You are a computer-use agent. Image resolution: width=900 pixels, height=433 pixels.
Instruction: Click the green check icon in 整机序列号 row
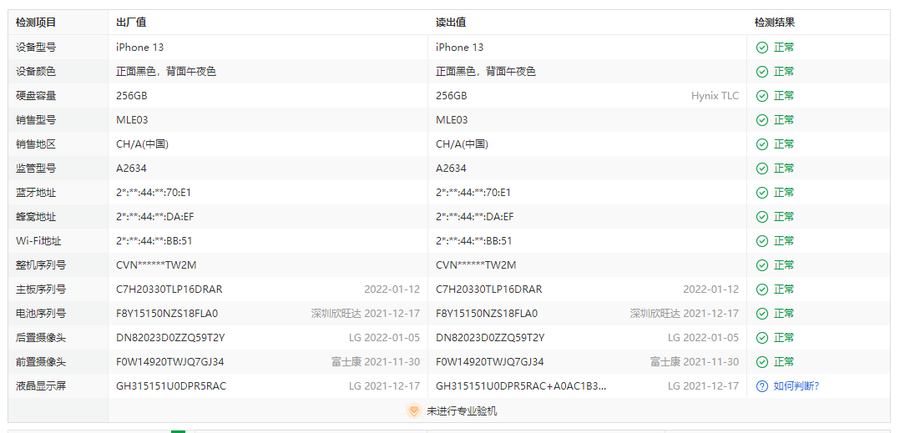pos(762,265)
